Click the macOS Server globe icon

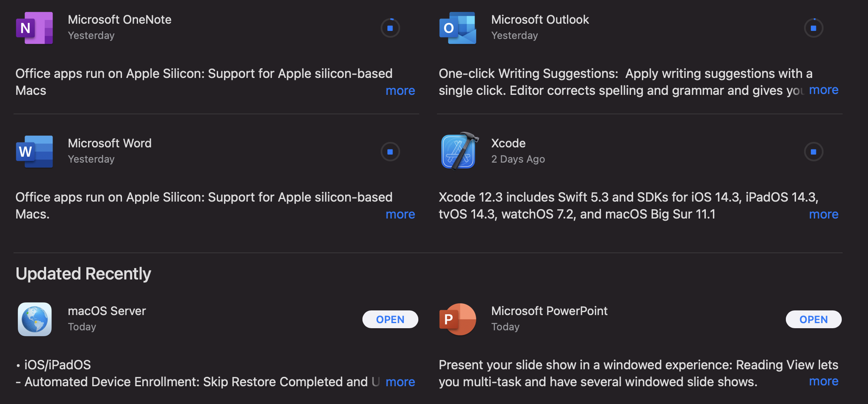pyautogui.click(x=35, y=319)
